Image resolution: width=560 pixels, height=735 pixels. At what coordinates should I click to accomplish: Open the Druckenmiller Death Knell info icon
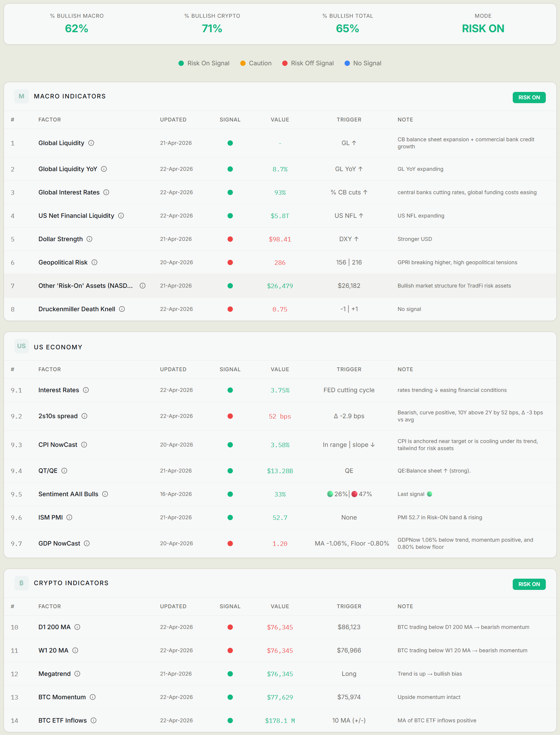(x=122, y=309)
